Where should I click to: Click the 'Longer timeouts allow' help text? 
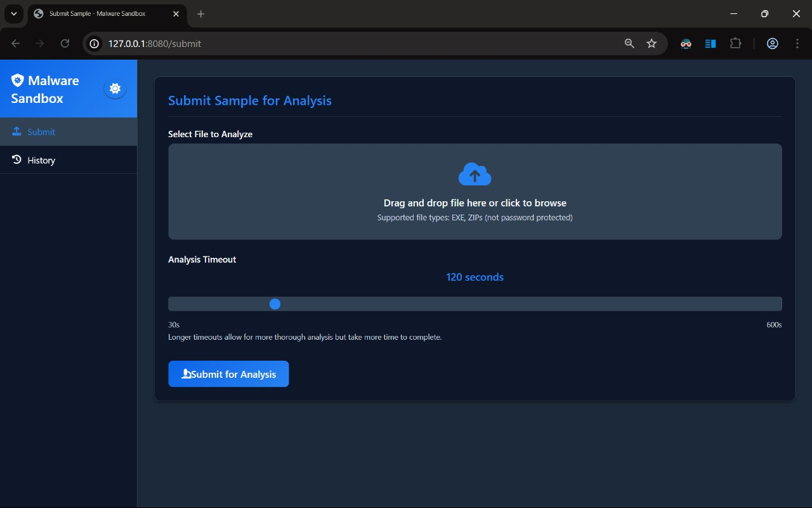click(304, 337)
